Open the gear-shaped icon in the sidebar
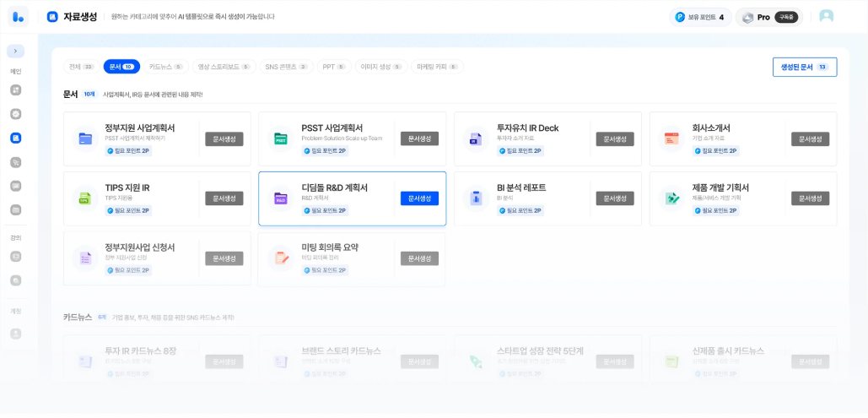 (x=15, y=114)
